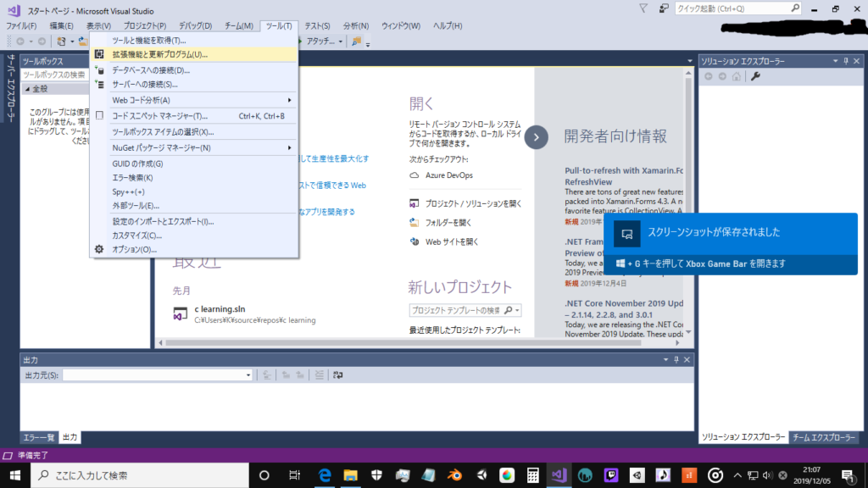Click the screenshot-saved notification icon
This screenshot has width=868, height=488.
click(627, 234)
